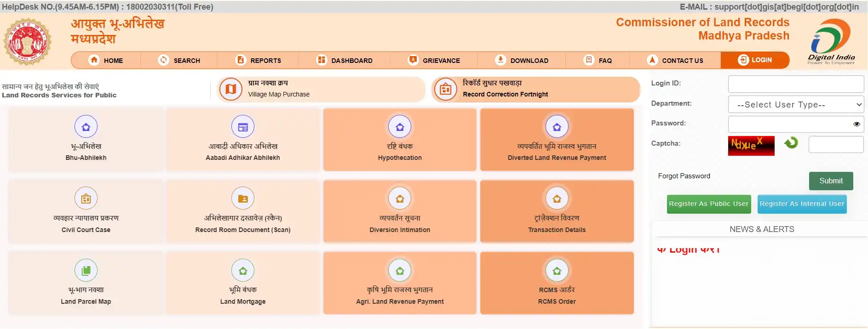Open Village Map Purchase map icon

click(231, 89)
